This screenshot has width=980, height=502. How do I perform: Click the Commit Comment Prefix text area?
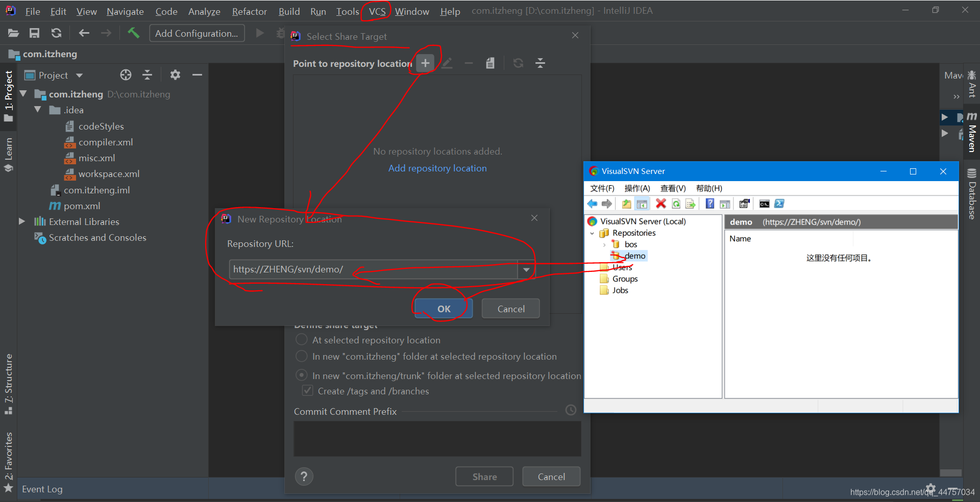pyautogui.click(x=437, y=438)
